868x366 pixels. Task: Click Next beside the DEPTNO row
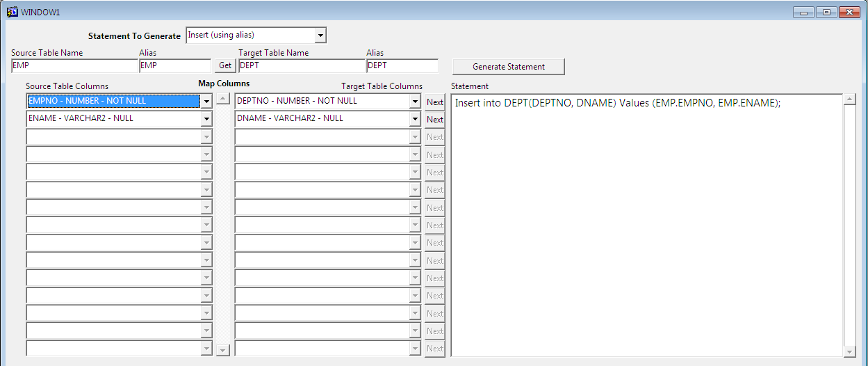click(435, 102)
